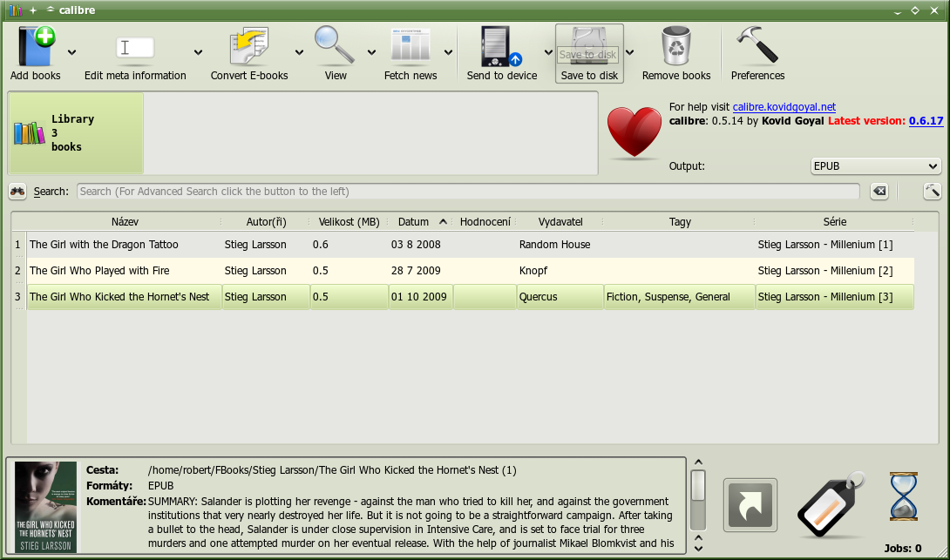Click in the Search input field
Viewport: 950px width, 560px height.
(x=468, y=192)
